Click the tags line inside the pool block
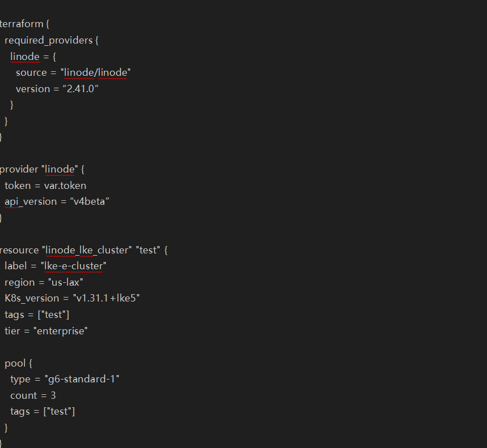The image size is (487, 448). pos(42,411)
